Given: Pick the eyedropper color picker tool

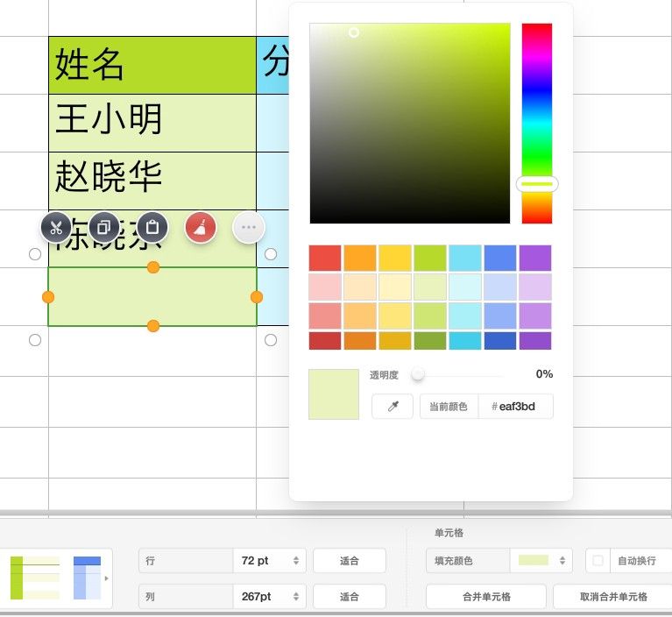Looking at the screenshot, I should click(x=393, y=407).
